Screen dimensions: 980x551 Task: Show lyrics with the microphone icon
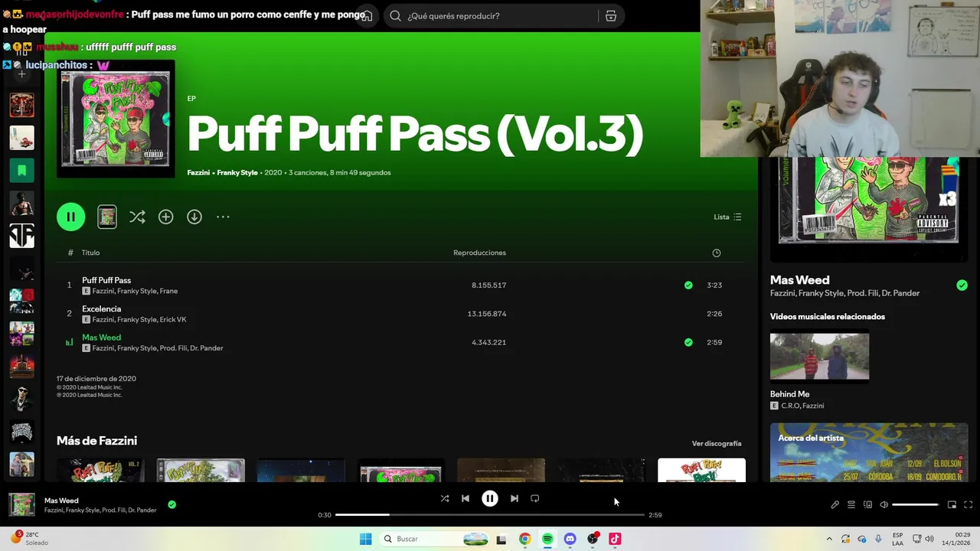[835, 505]
